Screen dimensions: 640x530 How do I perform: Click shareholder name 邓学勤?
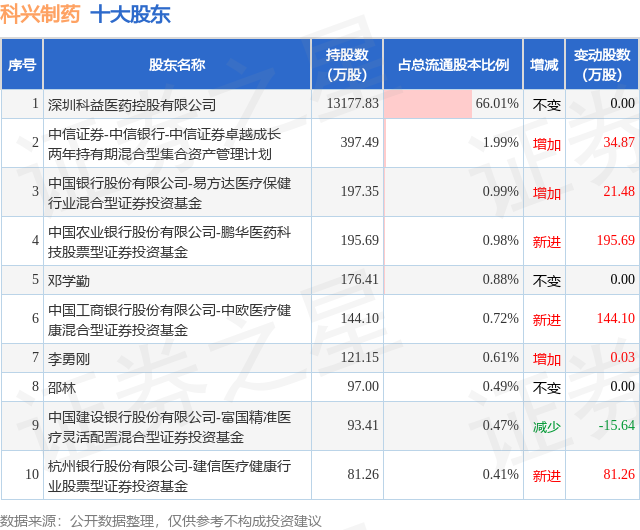(69, 281)
